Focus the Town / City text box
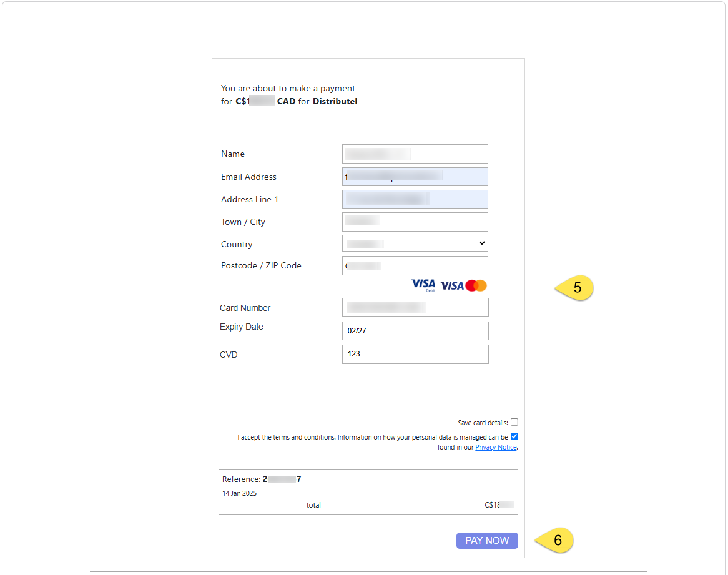728x575 pixels. tap(415, 222)
